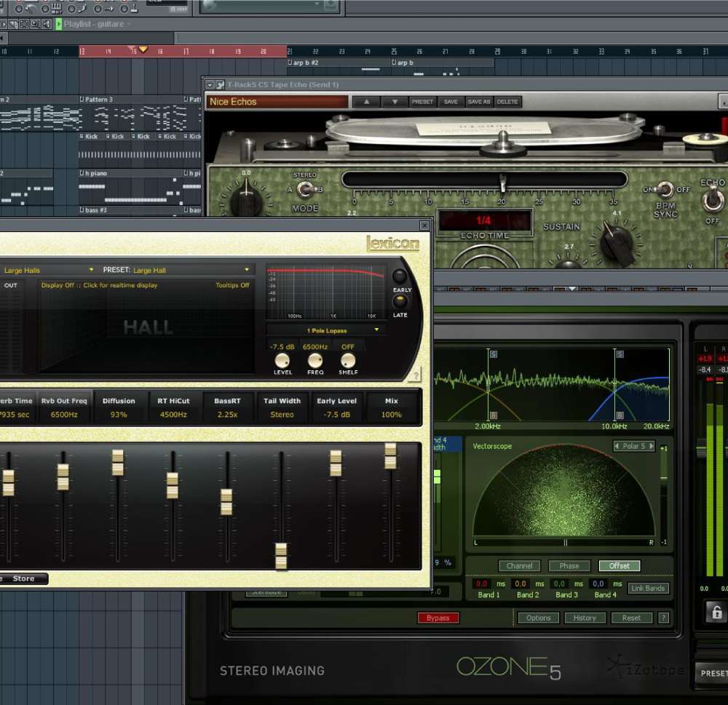Click the preset down arrow in T-RackS header
The height and width of the screenshot is (705, 728).
coord(393,101)
